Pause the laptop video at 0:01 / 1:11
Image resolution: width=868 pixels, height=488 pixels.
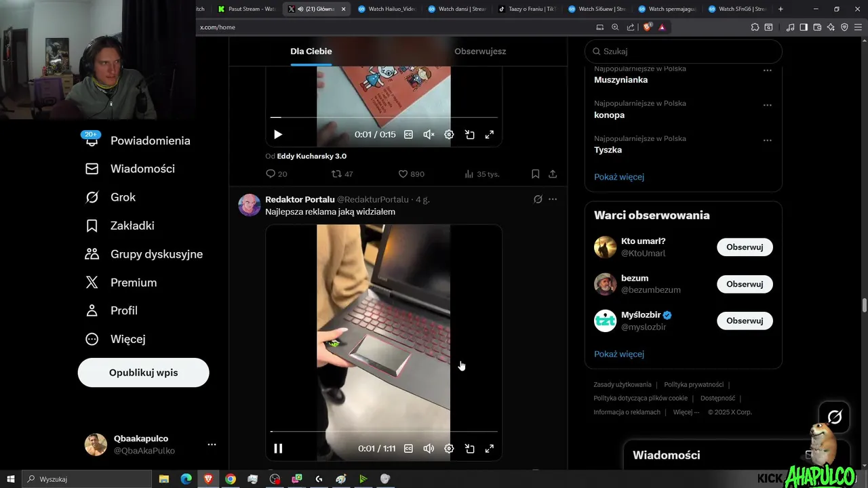[x=278, y=449]
